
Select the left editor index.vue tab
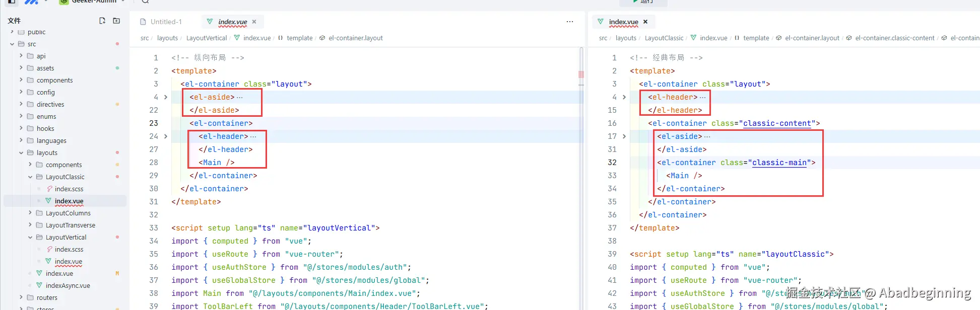[x=232, y=22]
